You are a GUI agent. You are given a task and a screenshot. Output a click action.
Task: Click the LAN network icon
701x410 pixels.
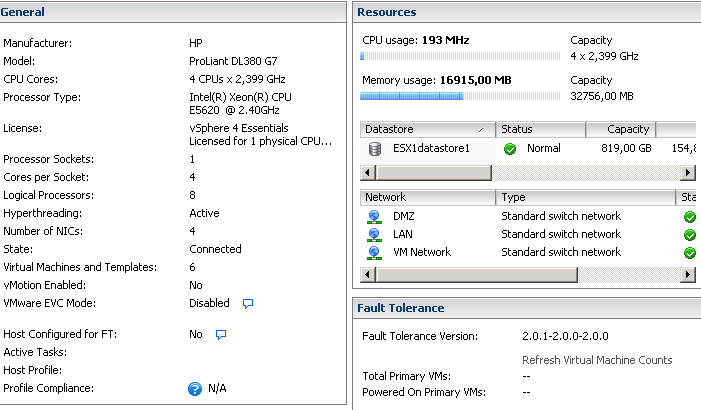tap(374, 234)
